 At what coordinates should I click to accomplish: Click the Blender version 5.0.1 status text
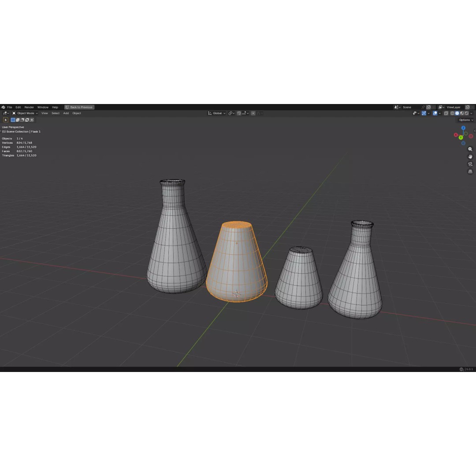pyautogui.click(x=469, y=369)
